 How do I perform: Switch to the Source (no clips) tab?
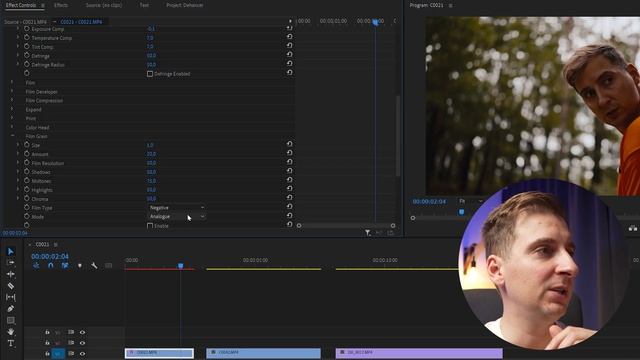104,5
